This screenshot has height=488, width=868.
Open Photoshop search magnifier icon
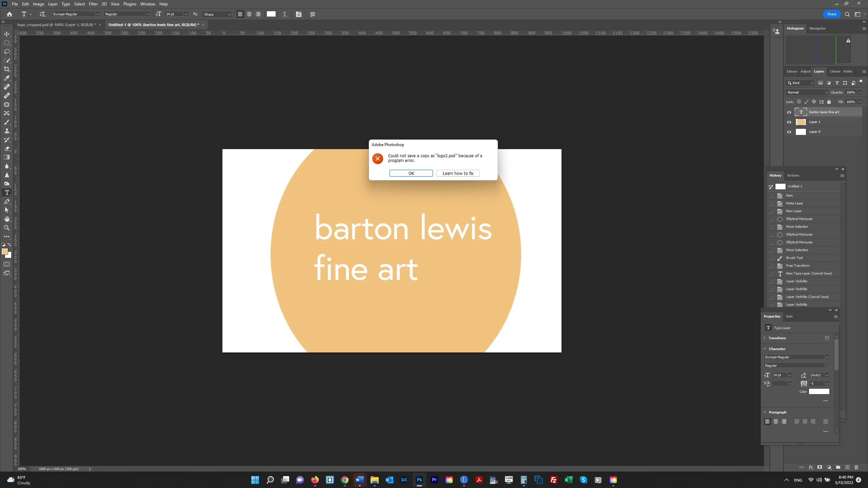(x=847, y=14)
